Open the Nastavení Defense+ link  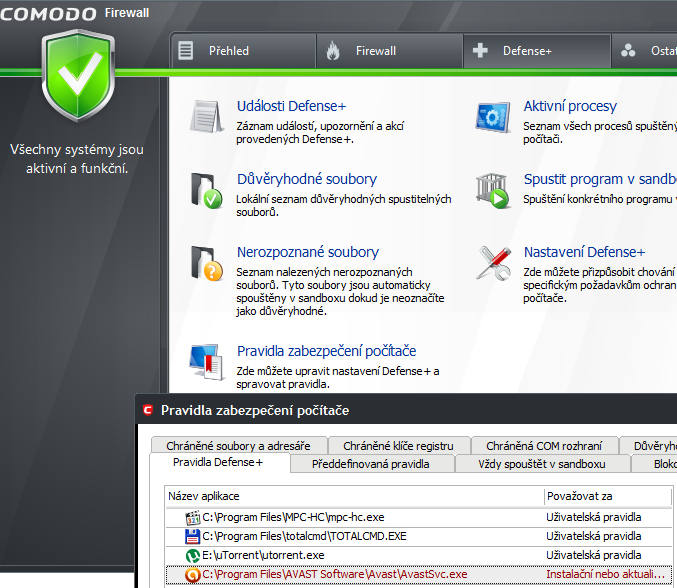584,252
